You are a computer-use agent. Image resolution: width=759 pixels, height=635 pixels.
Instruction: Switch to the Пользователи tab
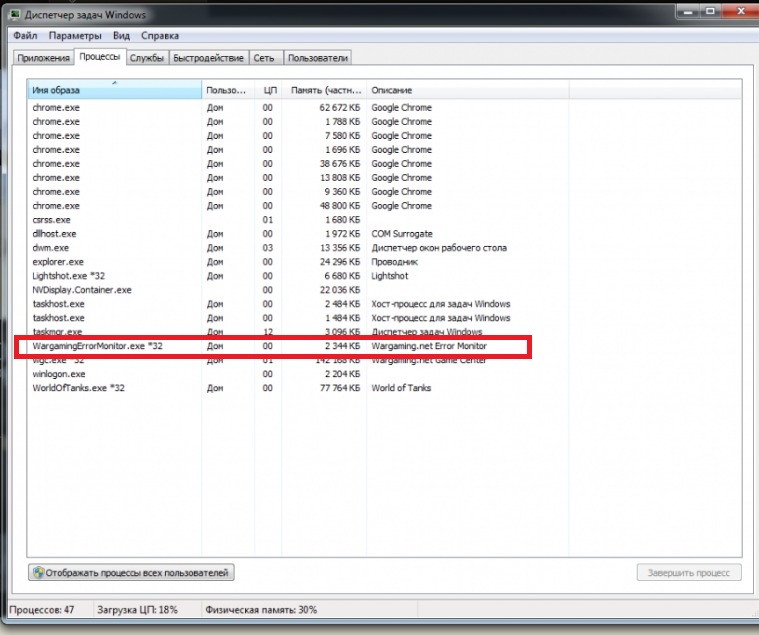[x=318, y=58]
